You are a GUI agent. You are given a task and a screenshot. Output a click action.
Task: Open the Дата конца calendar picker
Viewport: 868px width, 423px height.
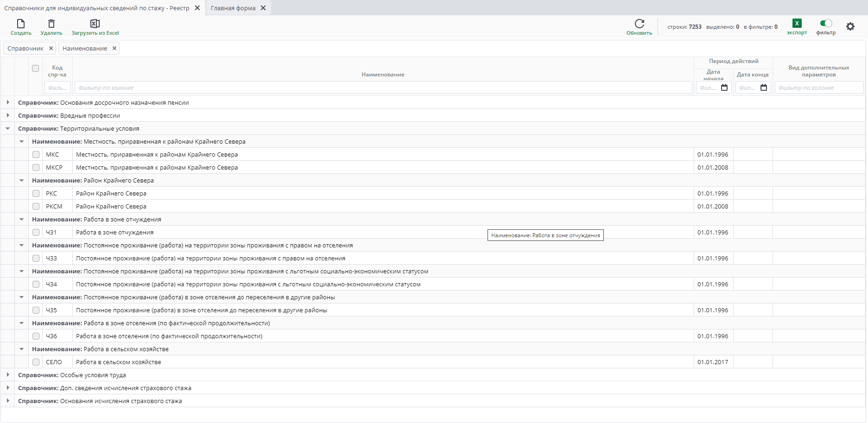coord(764,88)
